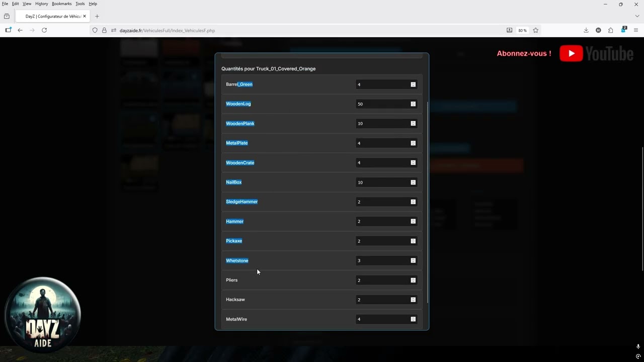
Task: Open the History menu
Action: click(42, 4)
